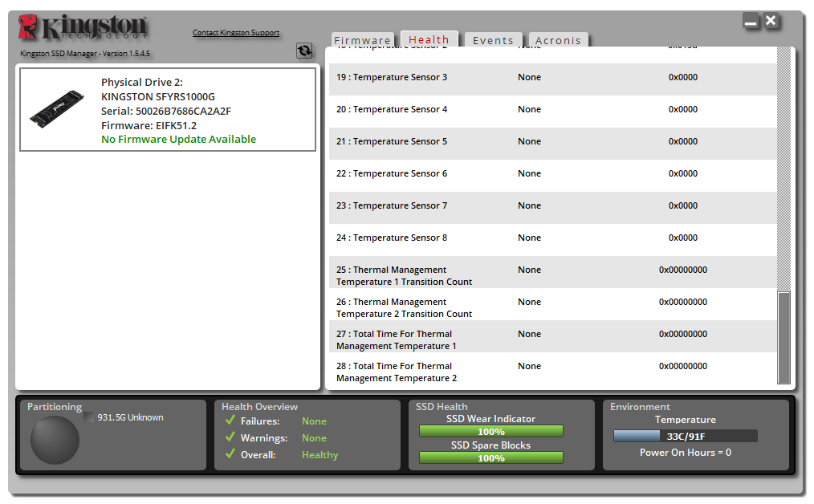Click 'Firmware: EIFK51.2' text

point(149,126)
